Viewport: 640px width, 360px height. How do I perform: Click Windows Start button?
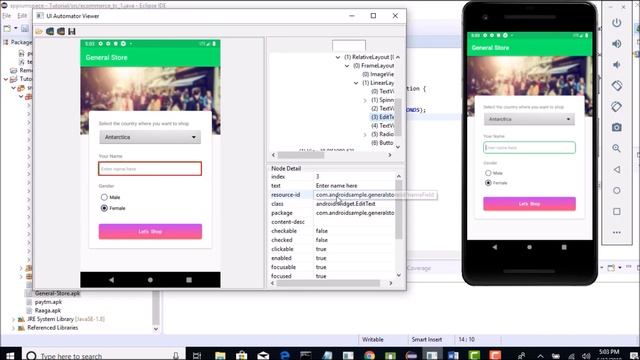10,356
